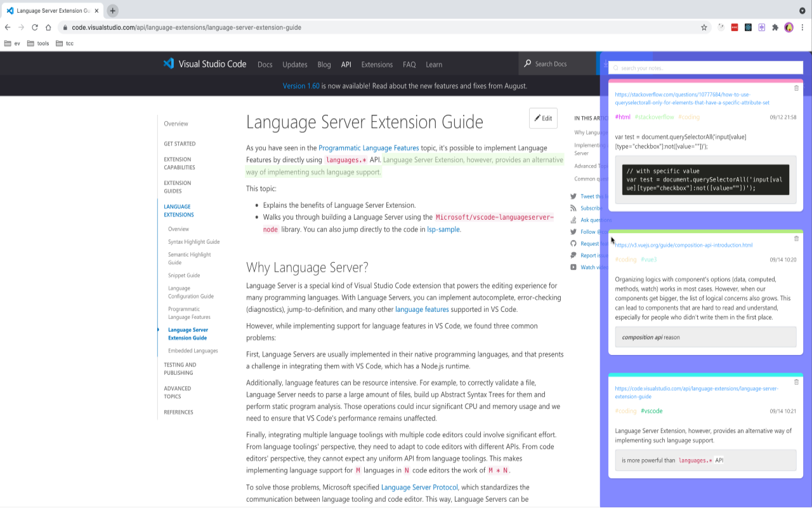Viewport: 812px width, 508px height.
Task: Open the Programmatic Language Features paragraph link
Action: (x=369, y=148)
